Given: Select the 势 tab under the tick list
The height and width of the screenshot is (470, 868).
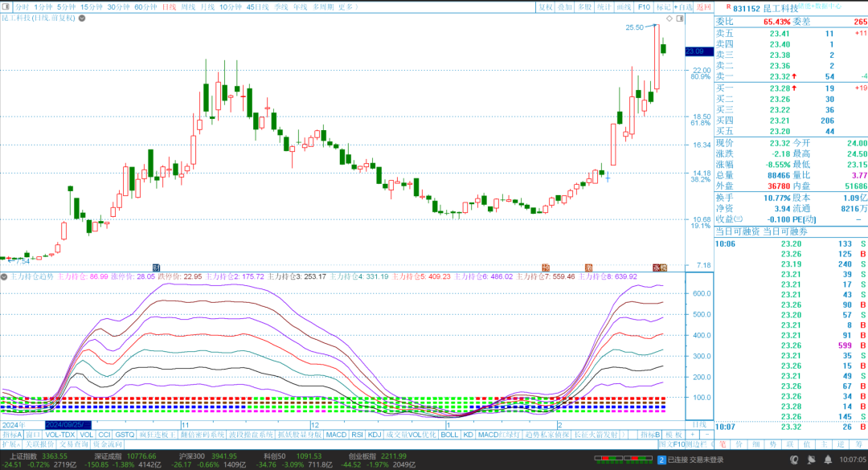Looking at the screenshot, I should coord(773,444).
